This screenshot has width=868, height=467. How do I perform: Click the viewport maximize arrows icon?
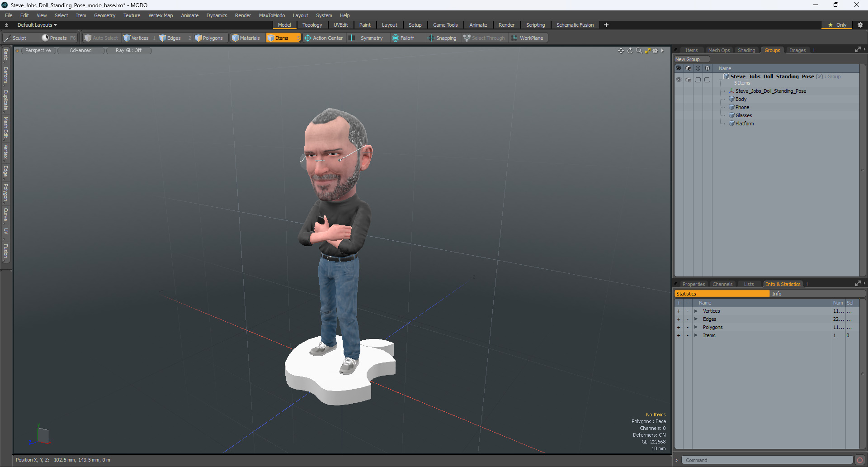647,51
